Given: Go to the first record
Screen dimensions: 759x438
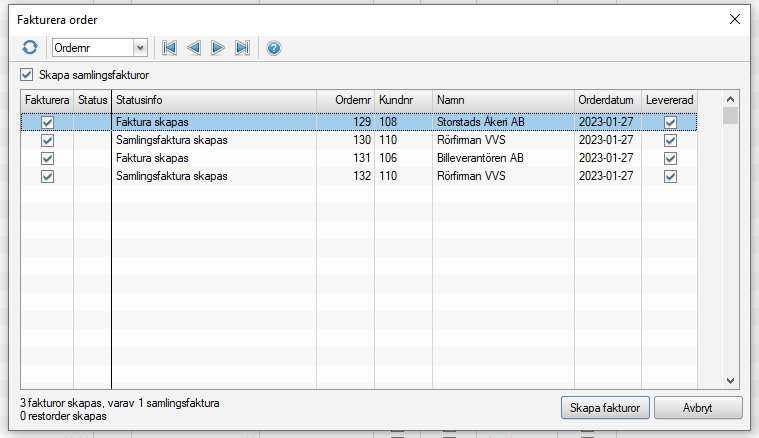Looking at the screenshot, I should 170,47.
